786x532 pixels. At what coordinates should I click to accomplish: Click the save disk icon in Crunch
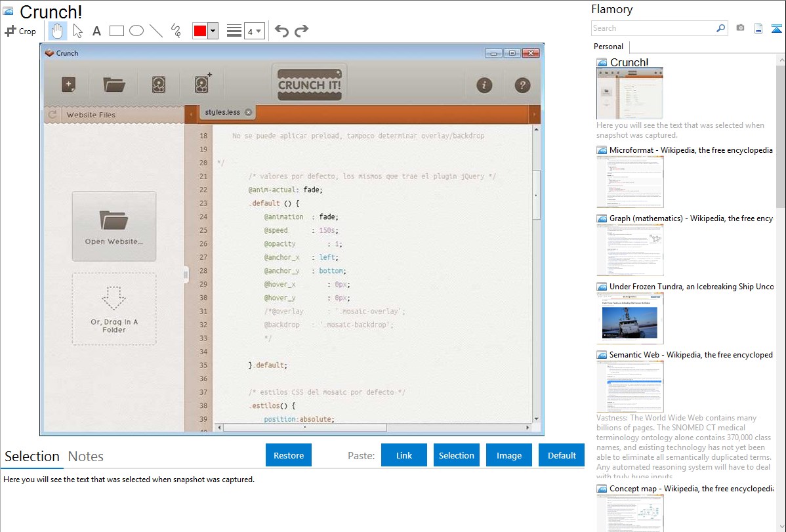(158, 85)
